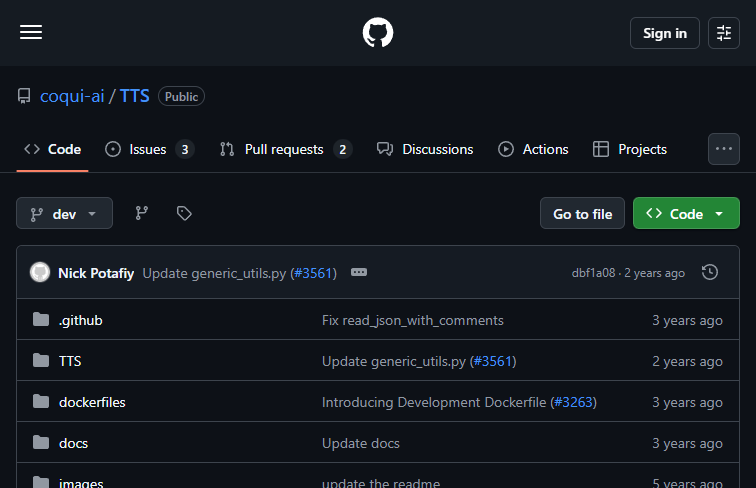
Task: Open the Projects tab
Action: [x=630, y=149]
